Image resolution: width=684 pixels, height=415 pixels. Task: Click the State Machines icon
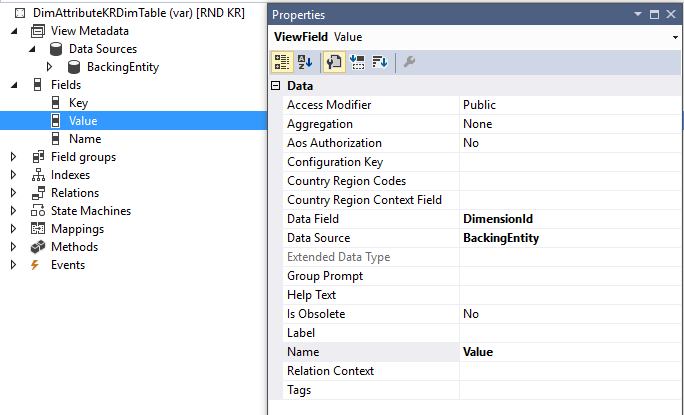[37, 211]
